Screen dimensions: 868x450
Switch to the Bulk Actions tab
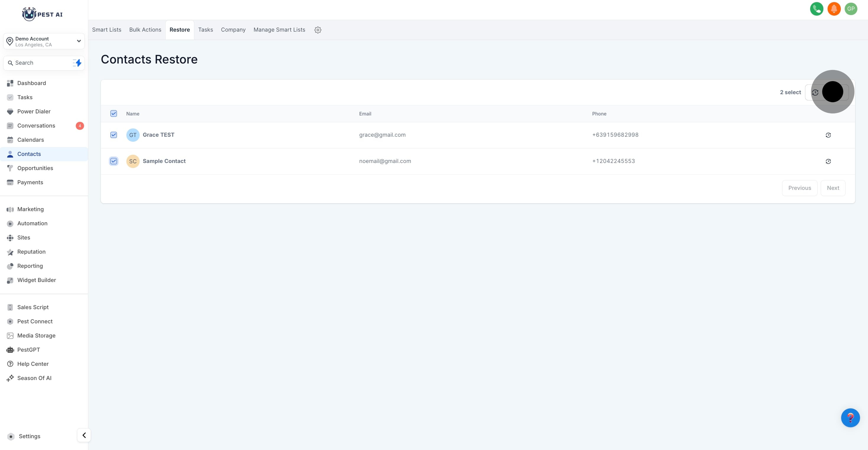point(145,30)
